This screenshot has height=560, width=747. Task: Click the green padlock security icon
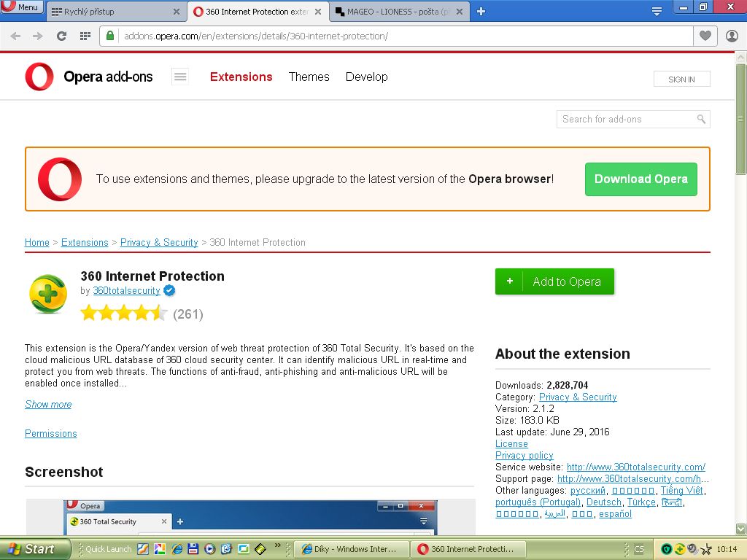click(110, 36)
